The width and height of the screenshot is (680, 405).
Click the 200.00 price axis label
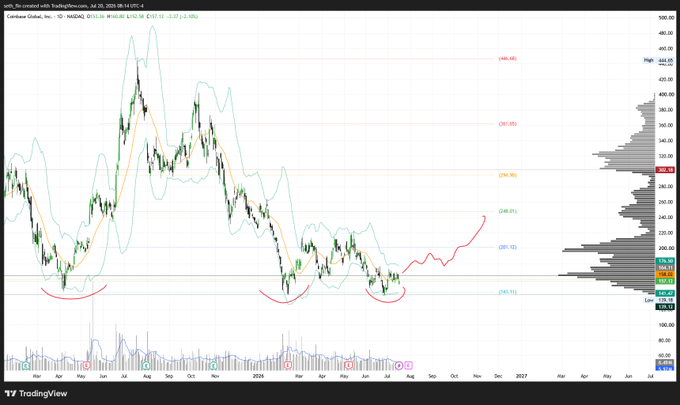point(666,248)
